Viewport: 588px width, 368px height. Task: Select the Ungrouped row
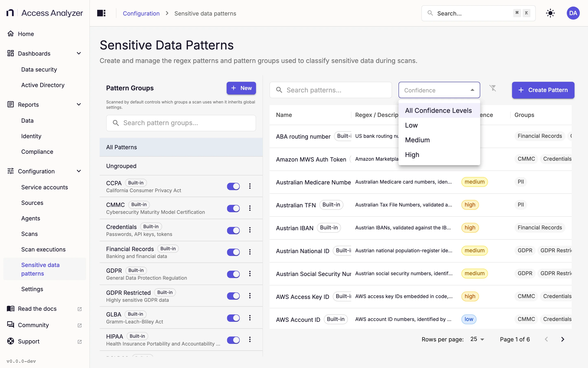coord(181,166)
